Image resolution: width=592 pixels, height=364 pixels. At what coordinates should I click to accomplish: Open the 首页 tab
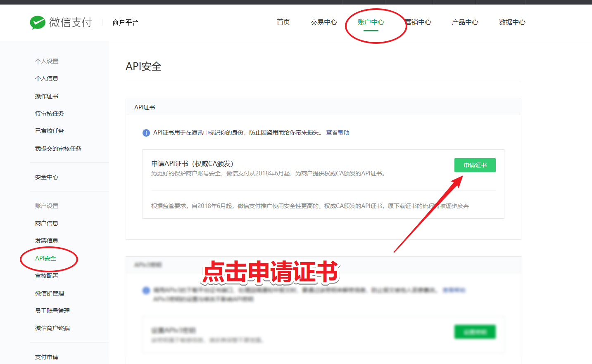pos(283,22)
